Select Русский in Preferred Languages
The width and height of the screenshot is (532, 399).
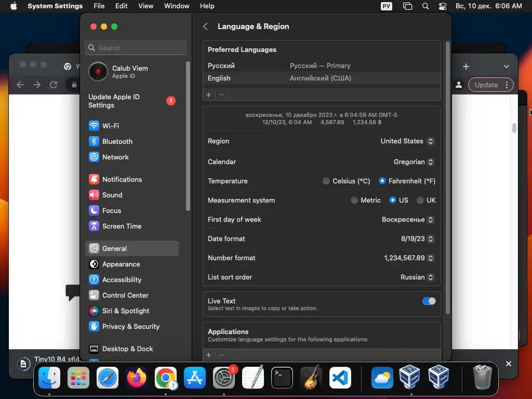(x=322, y=66)
